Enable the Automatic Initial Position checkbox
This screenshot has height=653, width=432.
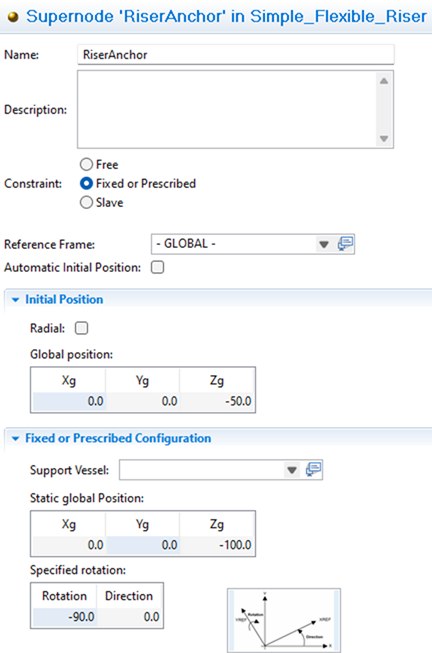pyautogui.click(x=157, y=267)
